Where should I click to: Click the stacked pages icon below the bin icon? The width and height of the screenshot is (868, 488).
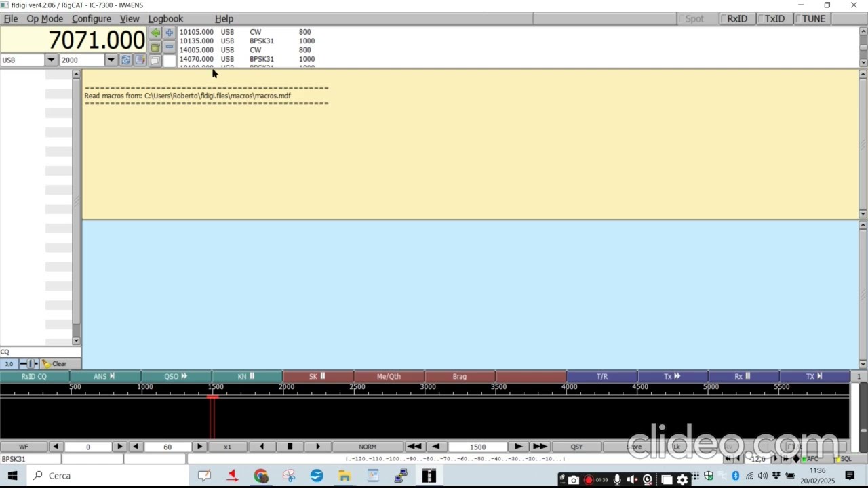155,61
